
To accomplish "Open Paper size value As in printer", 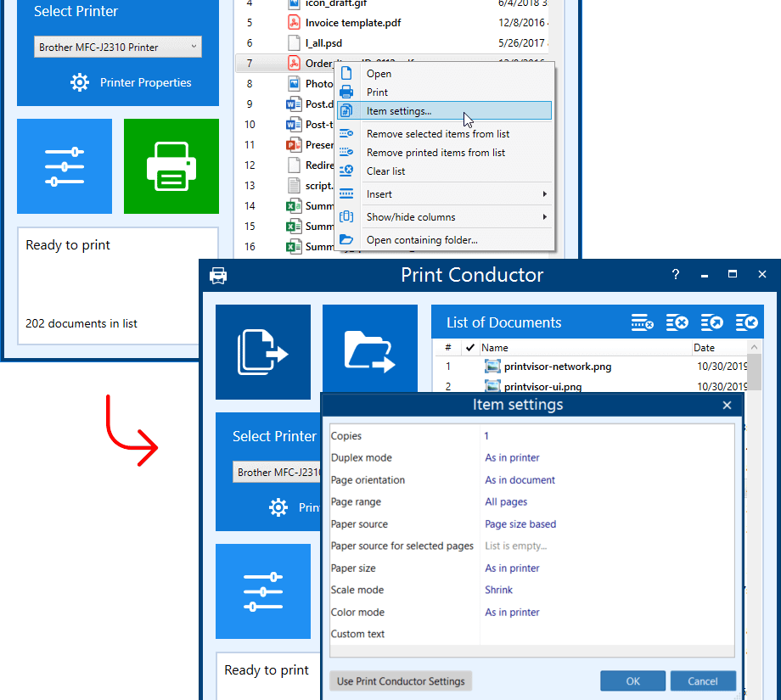I will coord(607,568).
